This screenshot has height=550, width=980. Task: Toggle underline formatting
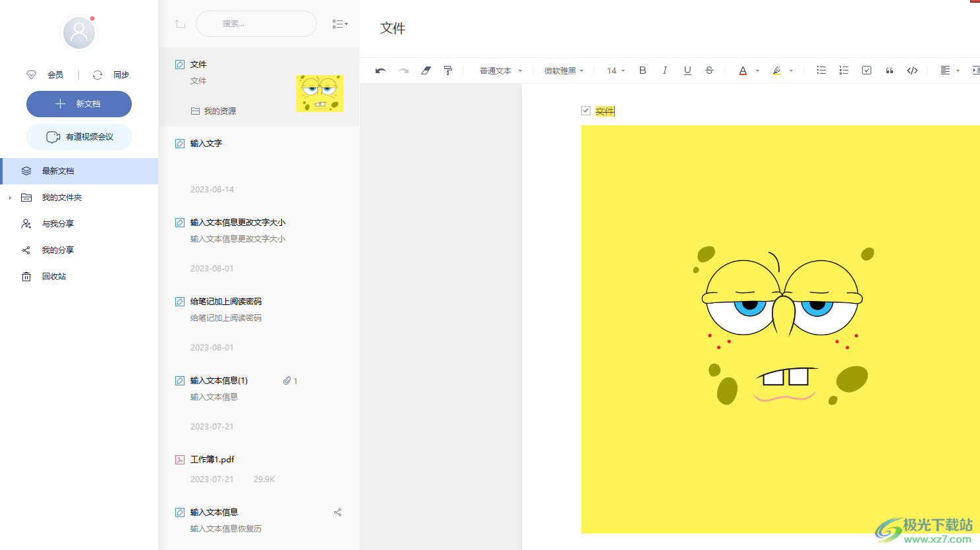pos(687,70)
